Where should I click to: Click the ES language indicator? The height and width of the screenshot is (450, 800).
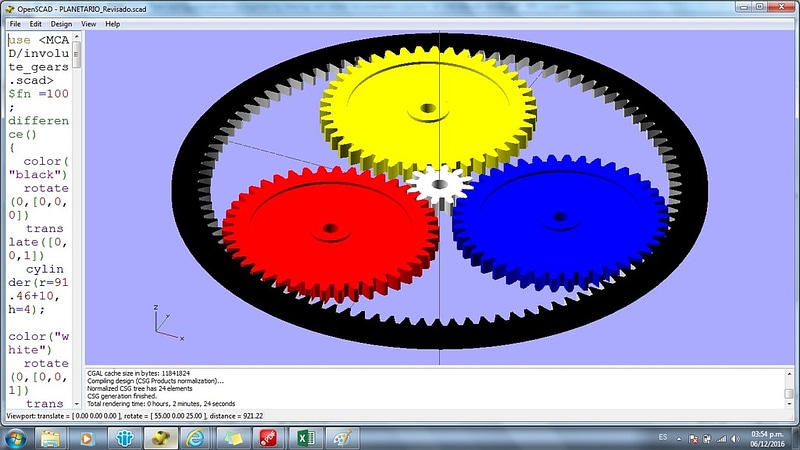coord(662,437)
